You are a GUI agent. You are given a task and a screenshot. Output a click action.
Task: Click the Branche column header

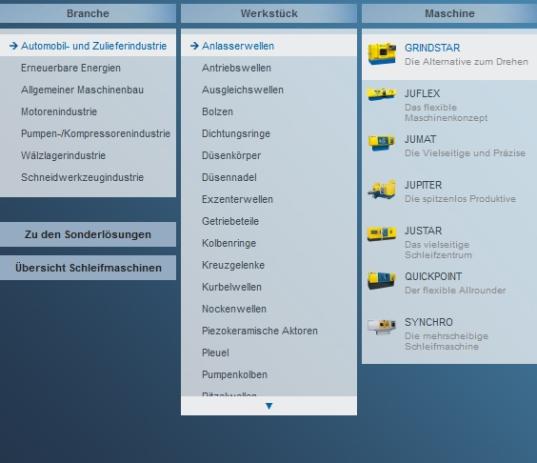click(x=88, y=13)
